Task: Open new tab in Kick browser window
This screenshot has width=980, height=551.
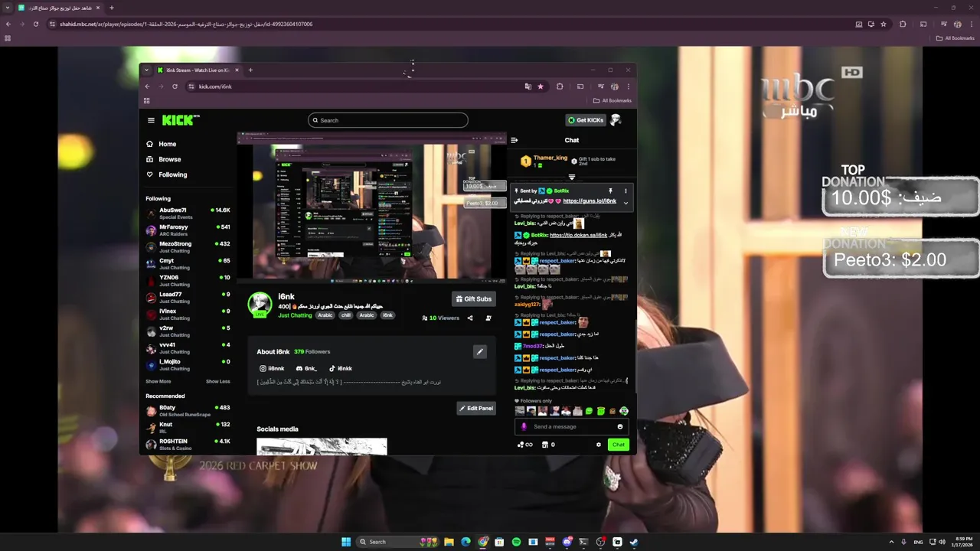Action: tap(250, 70)
